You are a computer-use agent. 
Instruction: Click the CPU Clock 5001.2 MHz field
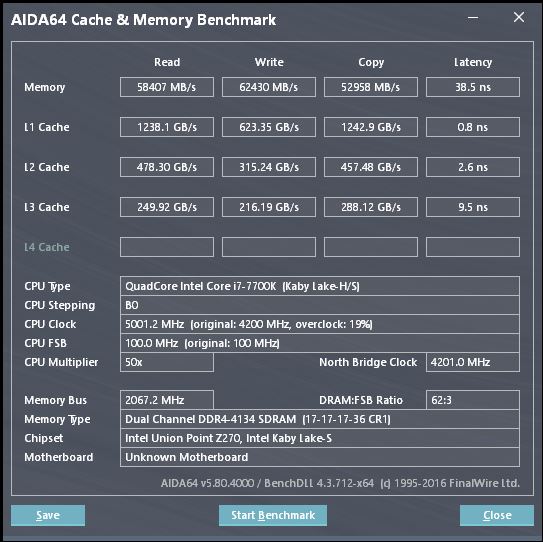pyautogui.click(x=320, y=324)
